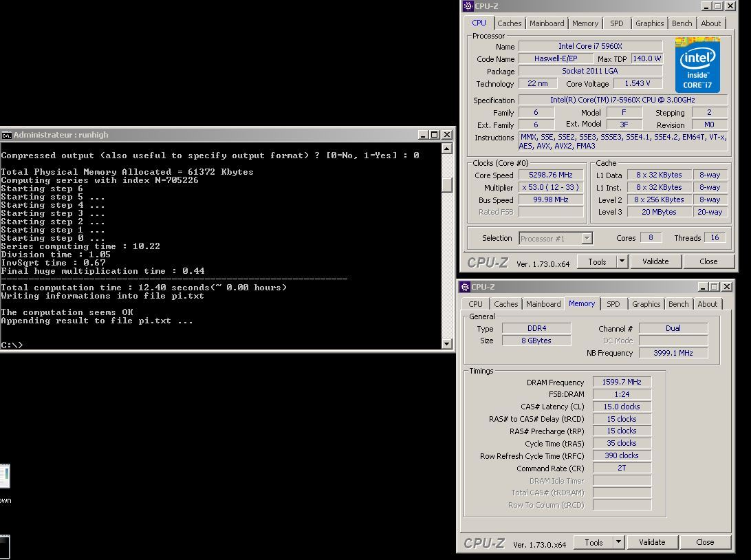Viewport: 751px width, 560px height.
Task: Click tRFC value 390 clocks
Action: [622, 455]
